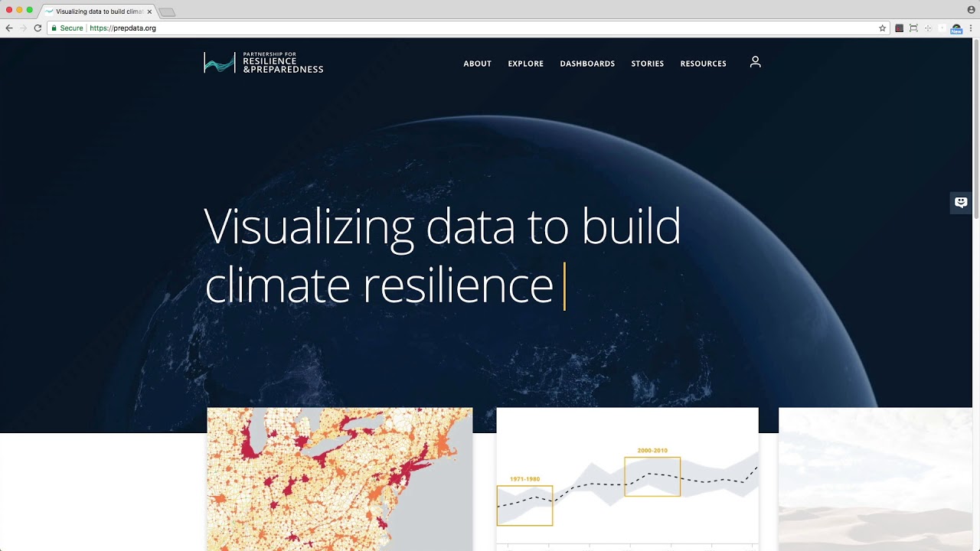Viewport: 980px width, 551px height.
Task: Open the user account icon in site header
Action: 755,62
